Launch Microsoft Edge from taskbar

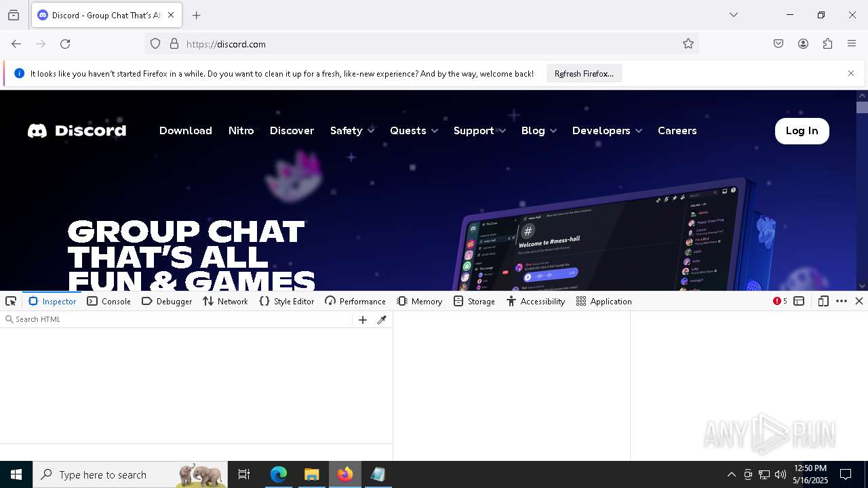279,474
